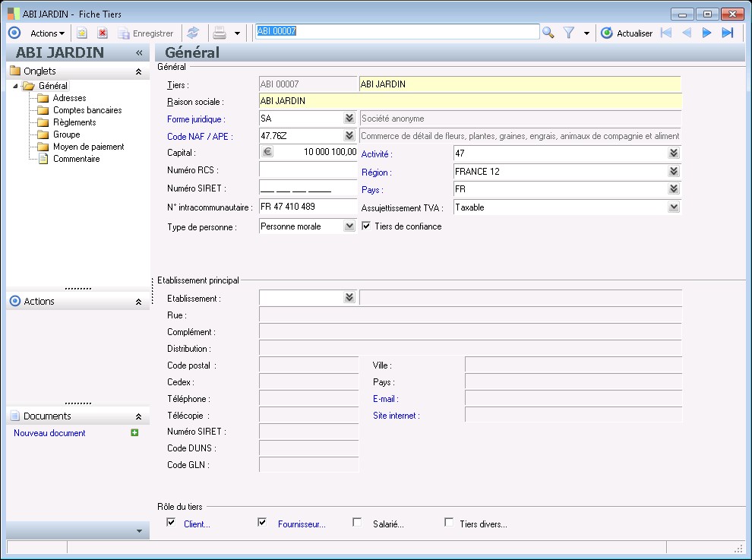The image size is (752, 560).
Task: Toggle the Salarié role checkbox
Action: click(x=357, y=523)
